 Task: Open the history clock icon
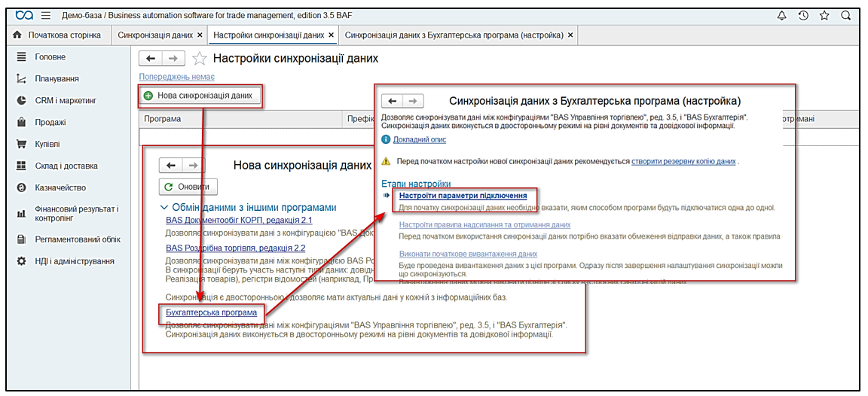(x=803, y=16)
